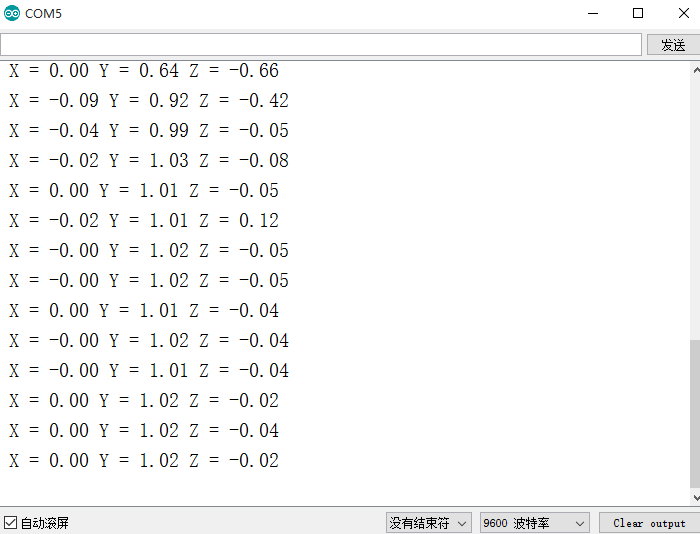Maximize the COM5 serial monitor window
This screenshot has height=534, width=700.
click(638, 13)
